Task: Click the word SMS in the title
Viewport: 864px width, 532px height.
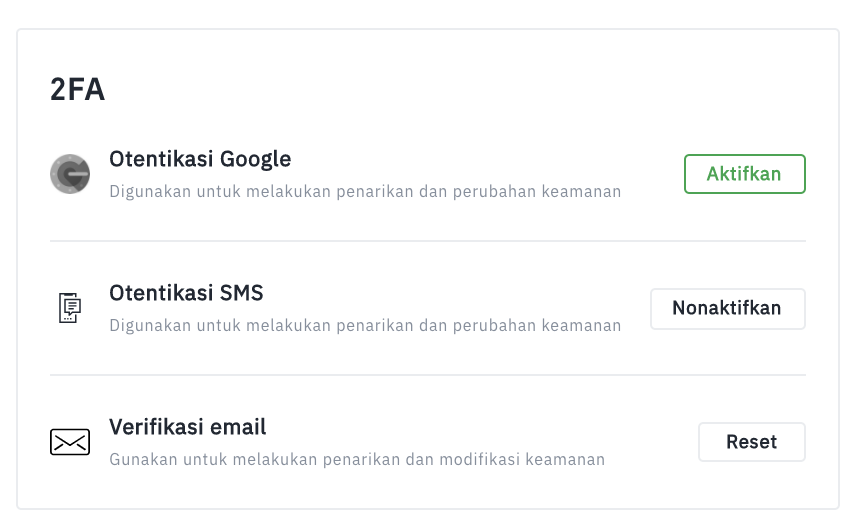Action: tap(241, 293)
